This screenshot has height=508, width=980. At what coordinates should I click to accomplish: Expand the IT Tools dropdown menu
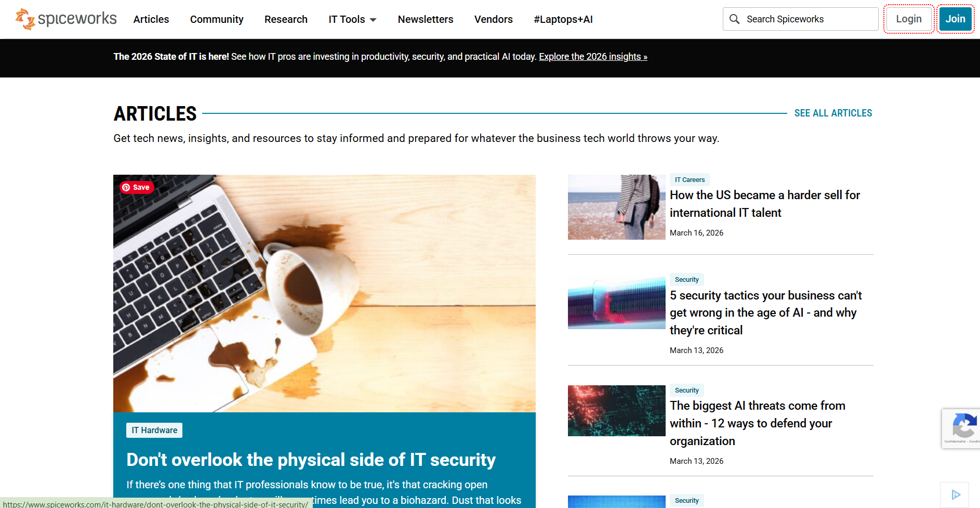pos(352,19)
